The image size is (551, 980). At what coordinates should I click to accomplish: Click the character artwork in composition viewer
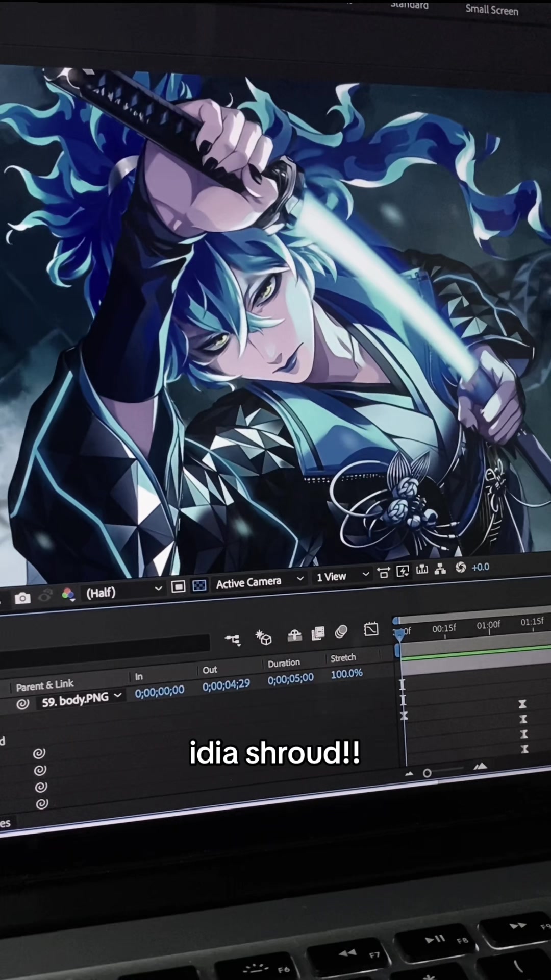click(x=275, y=324)
